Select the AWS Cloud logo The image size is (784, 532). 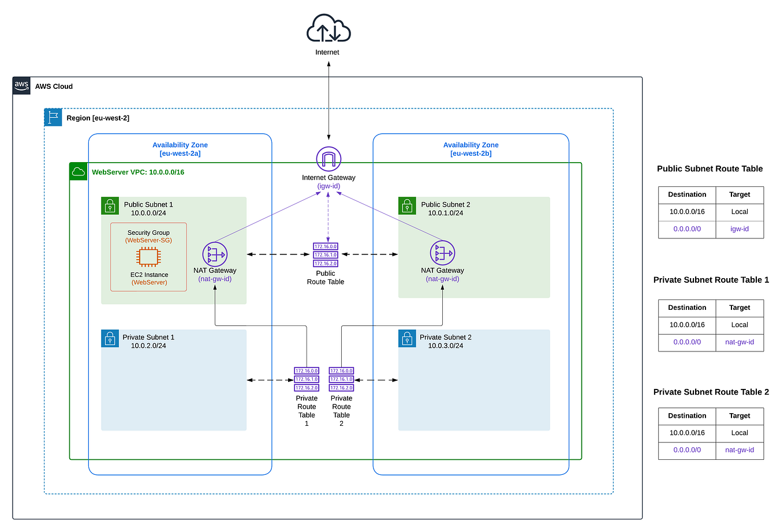21,85
